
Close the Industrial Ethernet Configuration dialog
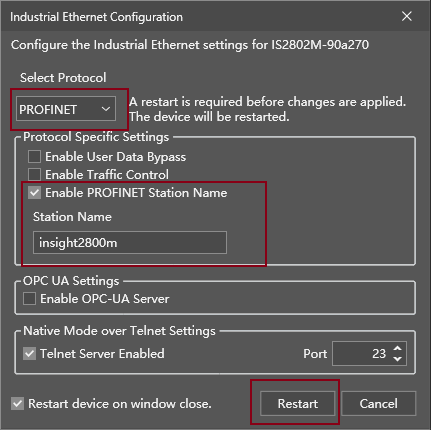pos(407,16)
